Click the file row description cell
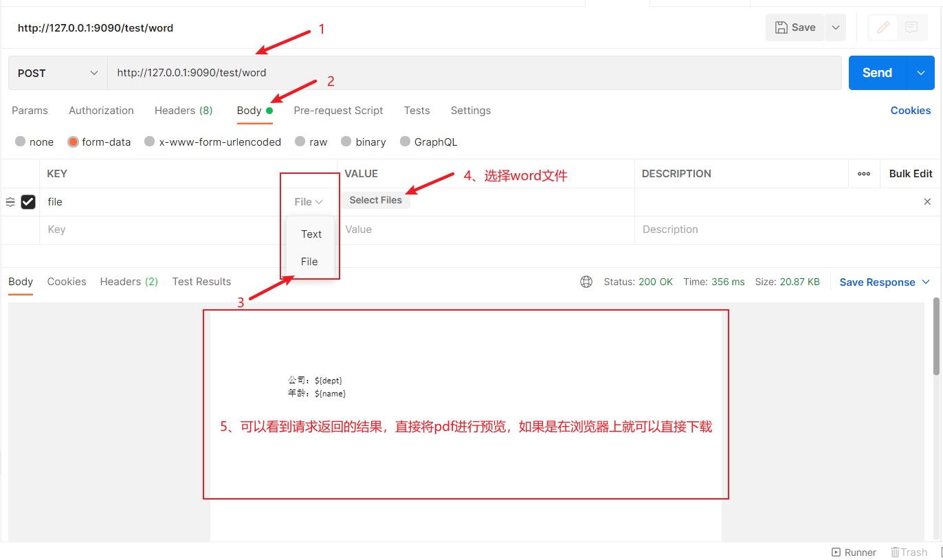Image resolution: width=943 pixels, height=560 pixels. [777, 202]
